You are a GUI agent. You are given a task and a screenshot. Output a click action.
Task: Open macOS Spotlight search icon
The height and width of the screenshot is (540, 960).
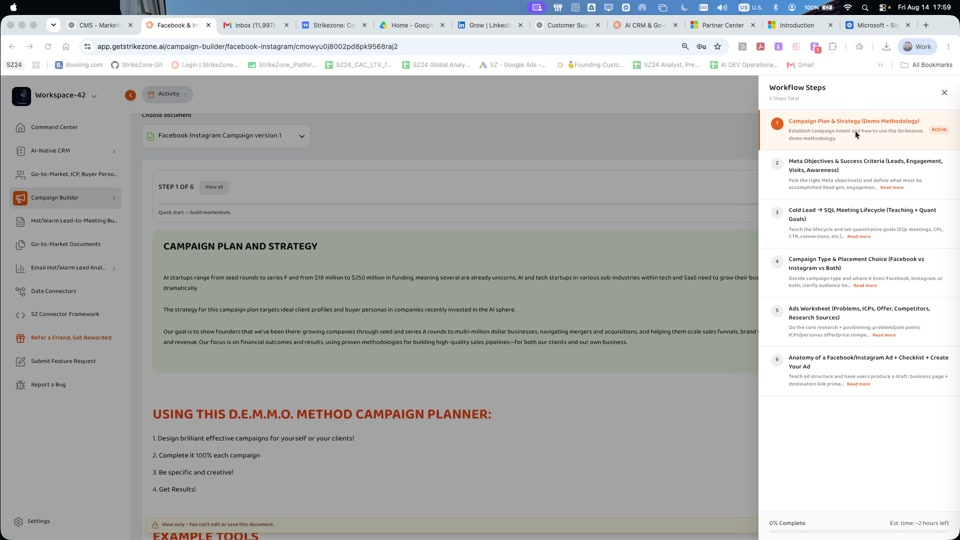tap(864, 7)
